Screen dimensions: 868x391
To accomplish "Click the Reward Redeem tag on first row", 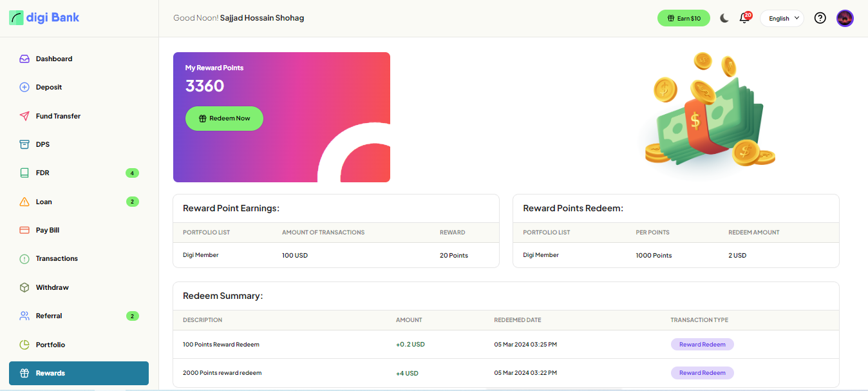I will tap(702, 345).
